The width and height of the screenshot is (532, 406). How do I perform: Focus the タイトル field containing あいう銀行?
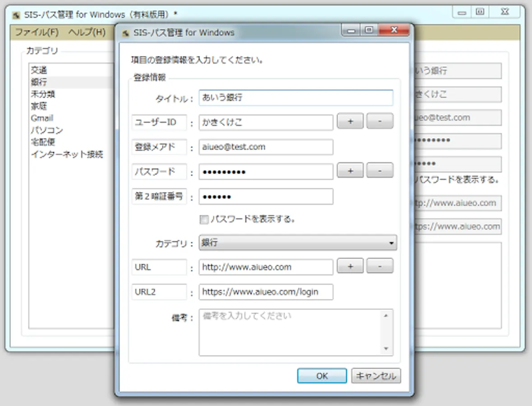click(296, 98)
